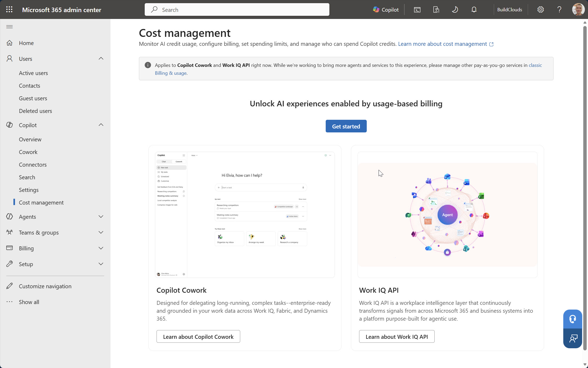Click the mobile app icon in header

[436, 10]
